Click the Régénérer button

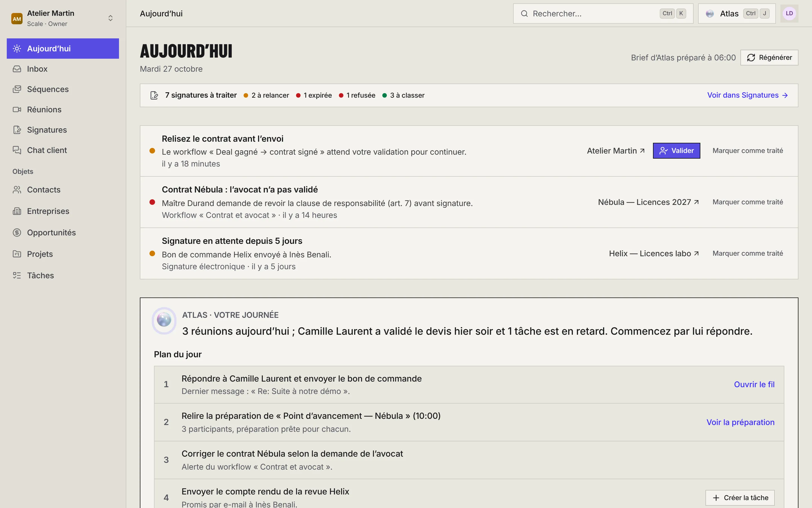pyautogui.click(x=769, y=58)
